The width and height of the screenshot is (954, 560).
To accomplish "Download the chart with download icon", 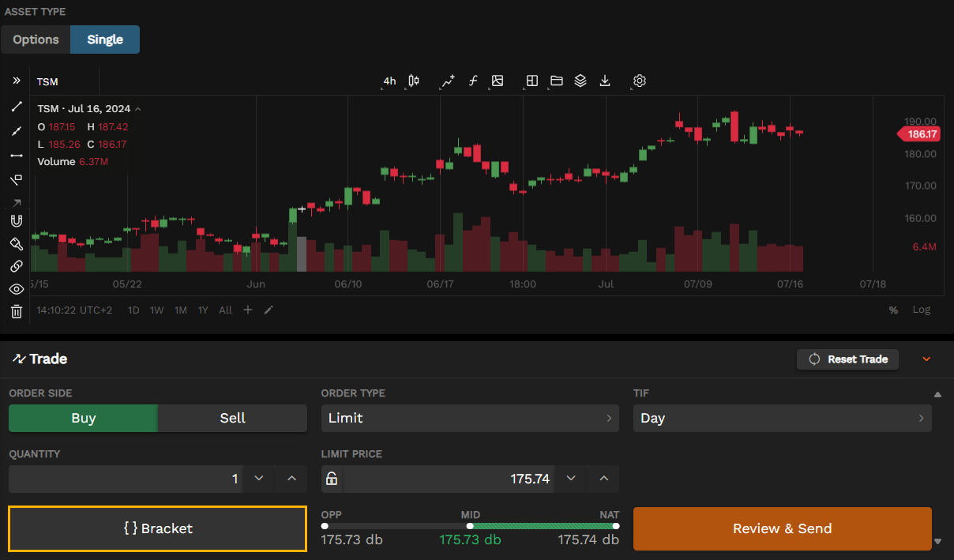I will pyautogui.click(x=605, y=81).
